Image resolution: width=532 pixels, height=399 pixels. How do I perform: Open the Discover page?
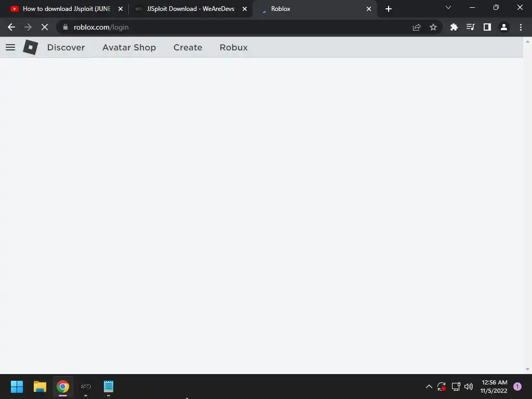[x=66, y=47]
